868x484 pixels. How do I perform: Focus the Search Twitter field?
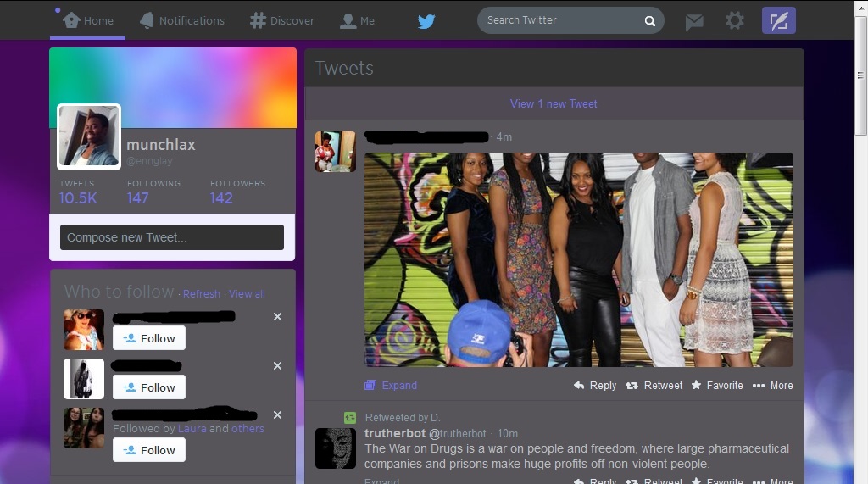point(570,20)
